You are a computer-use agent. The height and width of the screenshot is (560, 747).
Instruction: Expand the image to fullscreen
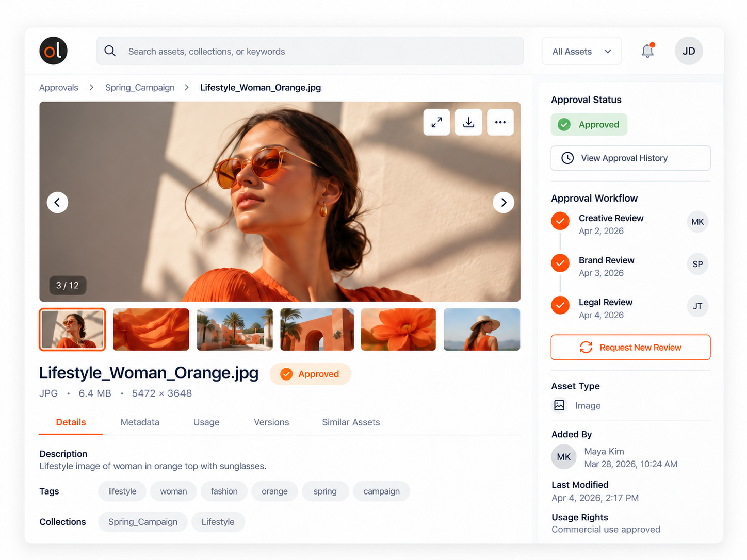(x=436, y=122)
